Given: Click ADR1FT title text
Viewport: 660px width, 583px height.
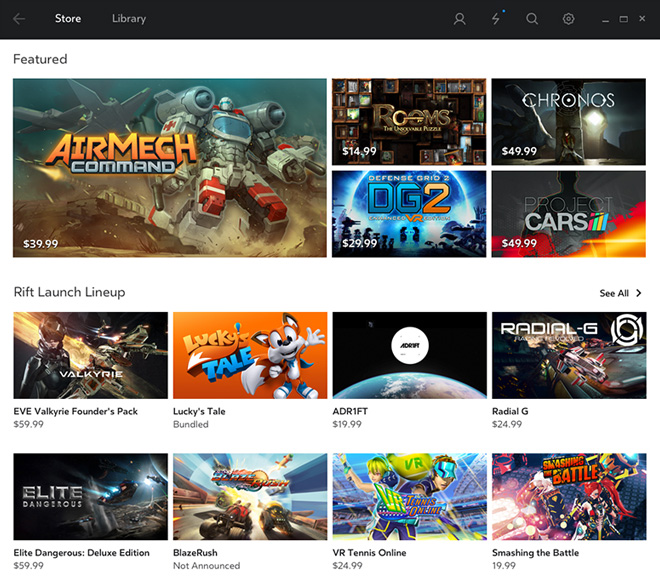Looking at the screenshot, I should point(350,411).
